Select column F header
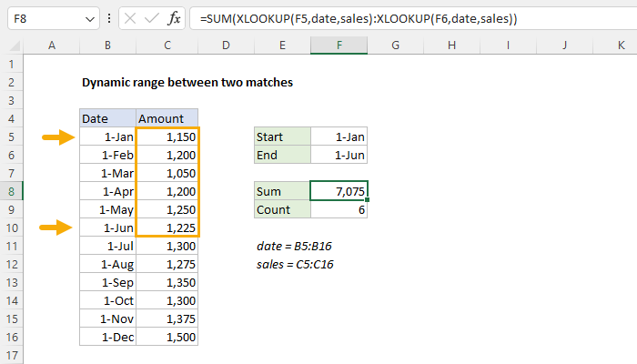This screenshot has height=364, width=637. coord(339,45)
